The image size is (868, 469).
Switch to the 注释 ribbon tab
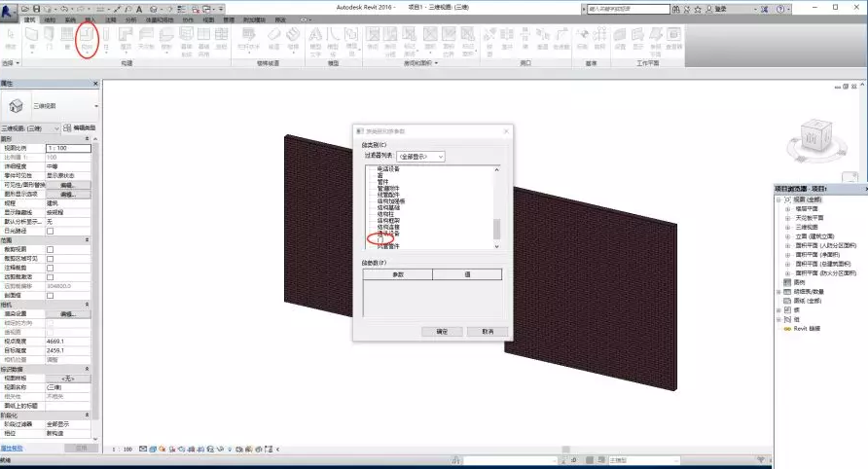[x=111, y=19]
